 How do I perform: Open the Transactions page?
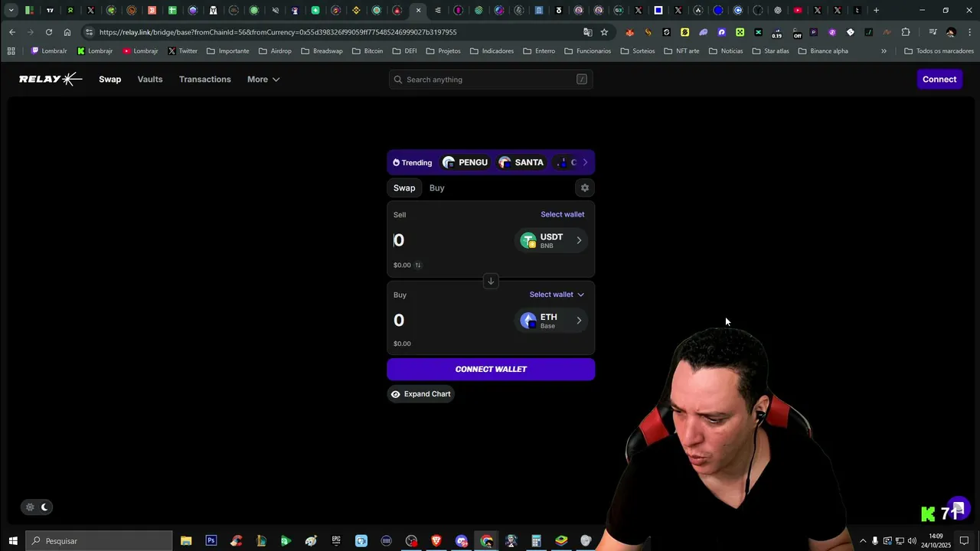(204, 80)
